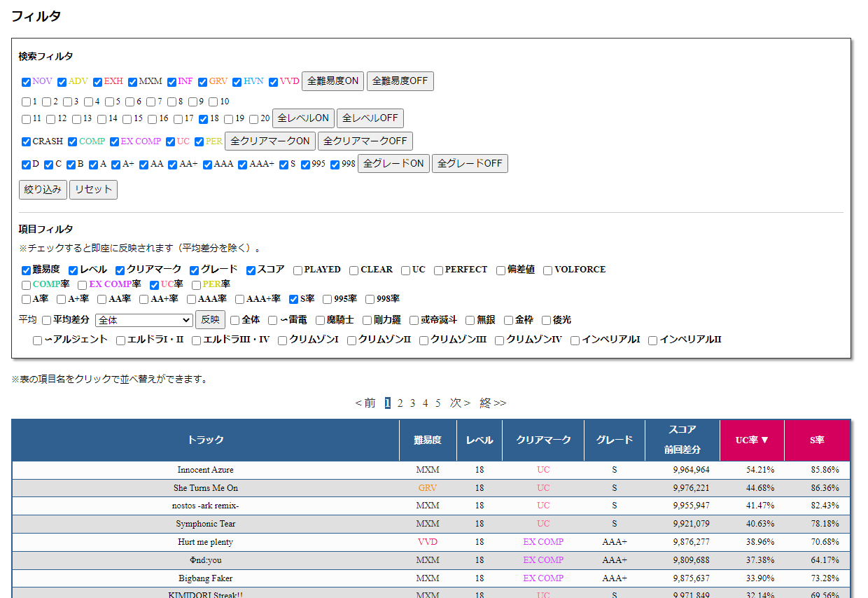Check the 魔騎士 checkbox
Image resolution: width=868 pixels, height=598 pixels.
coord(321,320)
